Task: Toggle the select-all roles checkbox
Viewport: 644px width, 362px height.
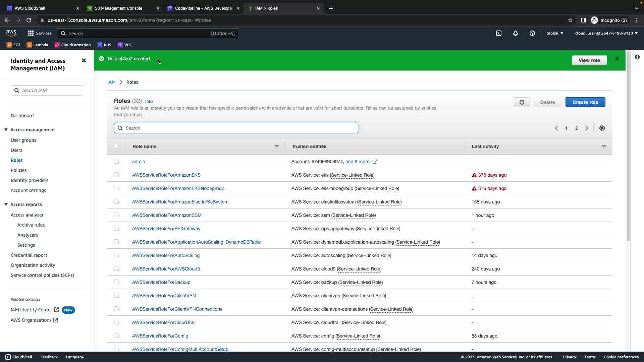Action: point(116,146)
